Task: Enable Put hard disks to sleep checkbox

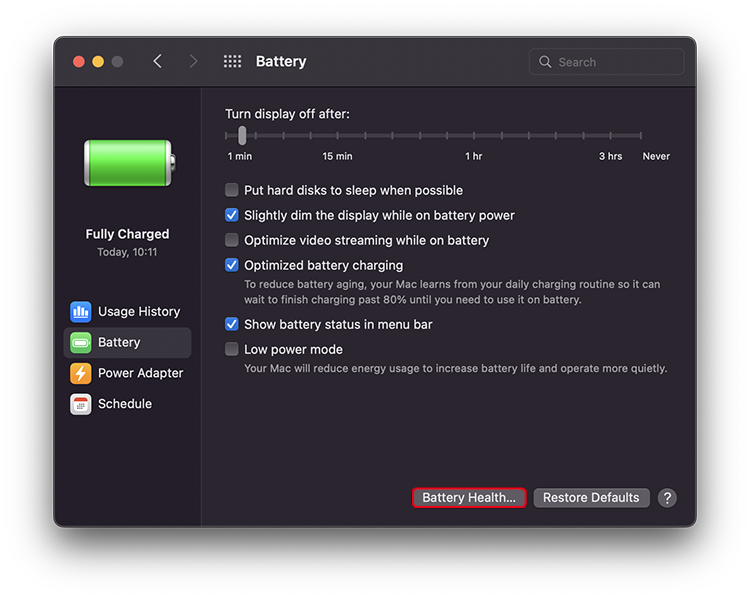Action: click(232, 190)
